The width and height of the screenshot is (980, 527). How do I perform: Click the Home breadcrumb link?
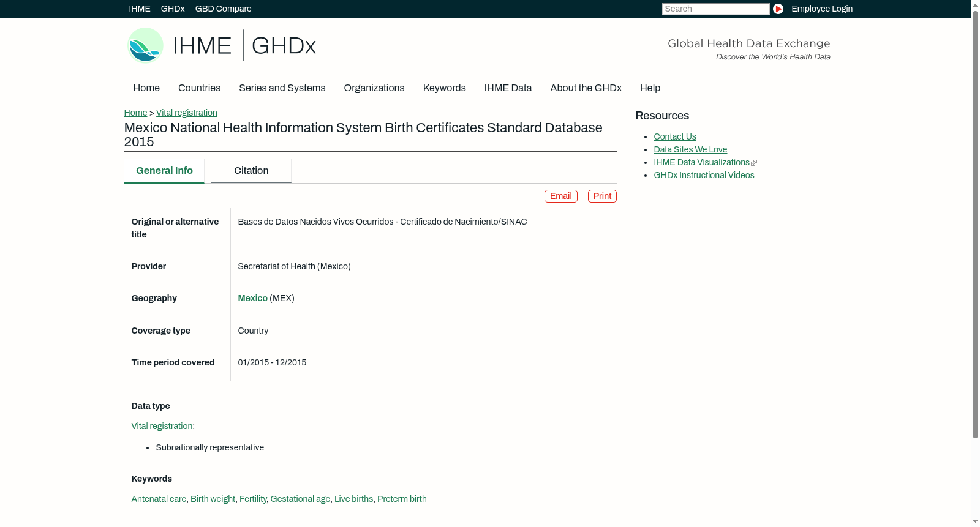[x=135, y=113]
